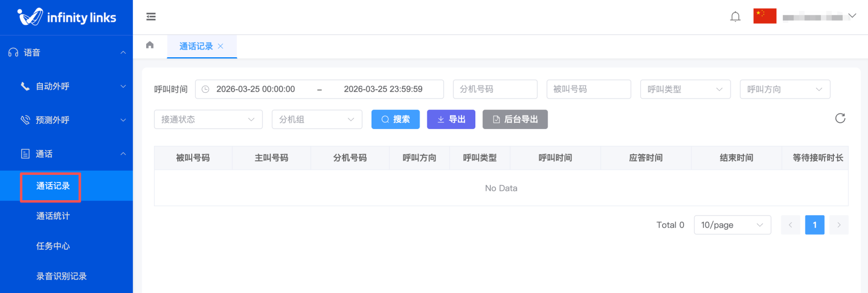Select the 10/page page size dropdown
The width and height of the screenshot is (868, 293).
(732, 225)
